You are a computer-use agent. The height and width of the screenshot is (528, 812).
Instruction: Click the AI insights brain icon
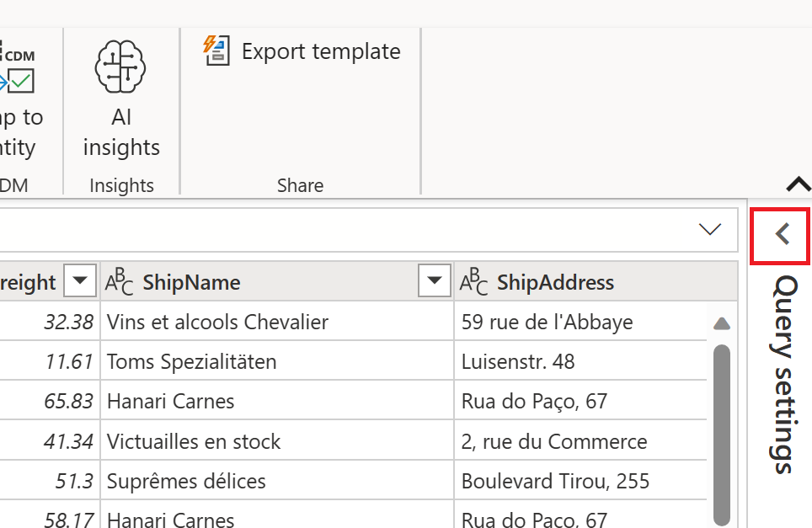(120, 65)
